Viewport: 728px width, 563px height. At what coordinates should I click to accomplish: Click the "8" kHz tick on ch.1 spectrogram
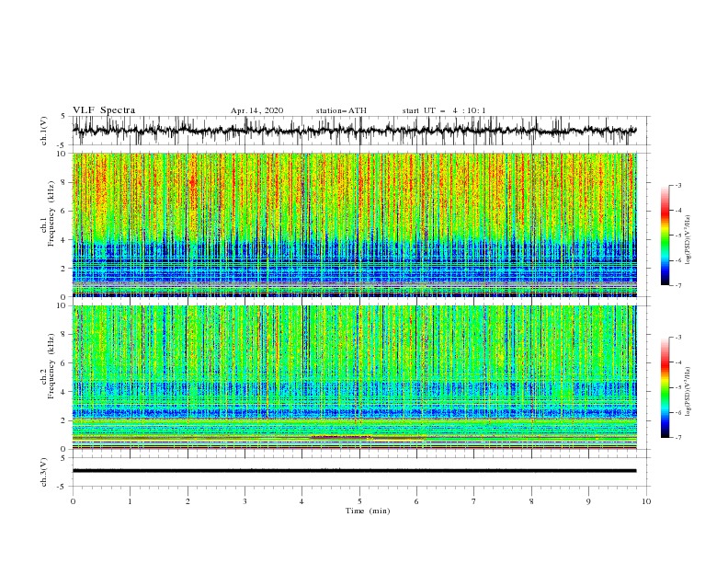click(x=64, y=182)
